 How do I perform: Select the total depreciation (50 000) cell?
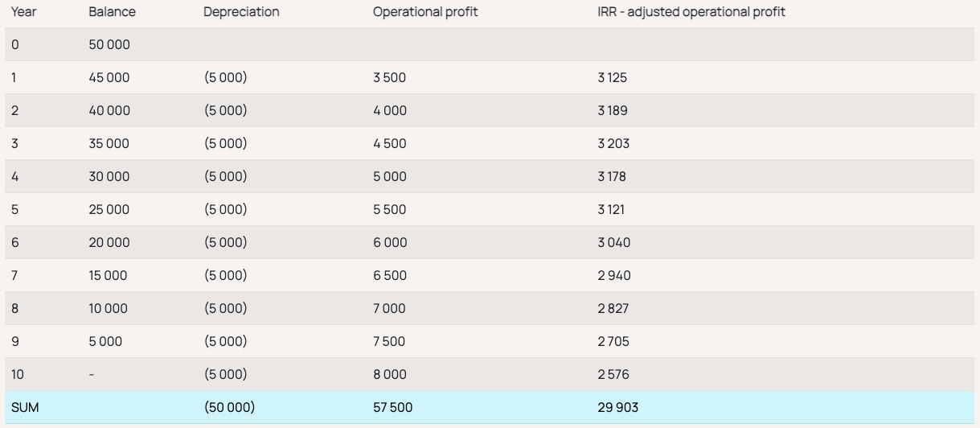[229, 408]
